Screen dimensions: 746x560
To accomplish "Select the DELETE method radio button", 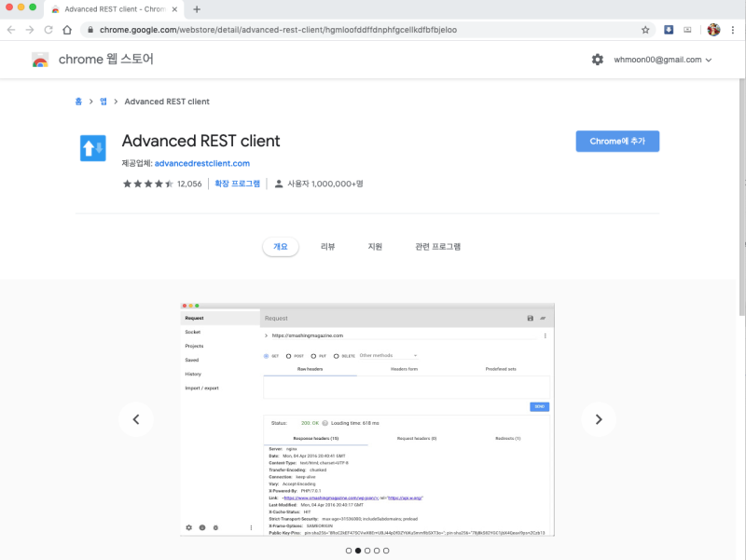I will (335, 355).
